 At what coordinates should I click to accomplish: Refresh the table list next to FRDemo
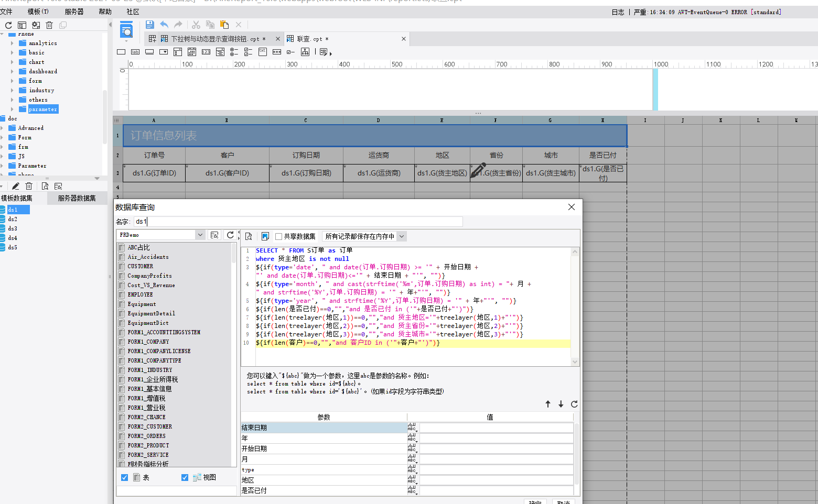pyautogui.click(x=230, y=235)
